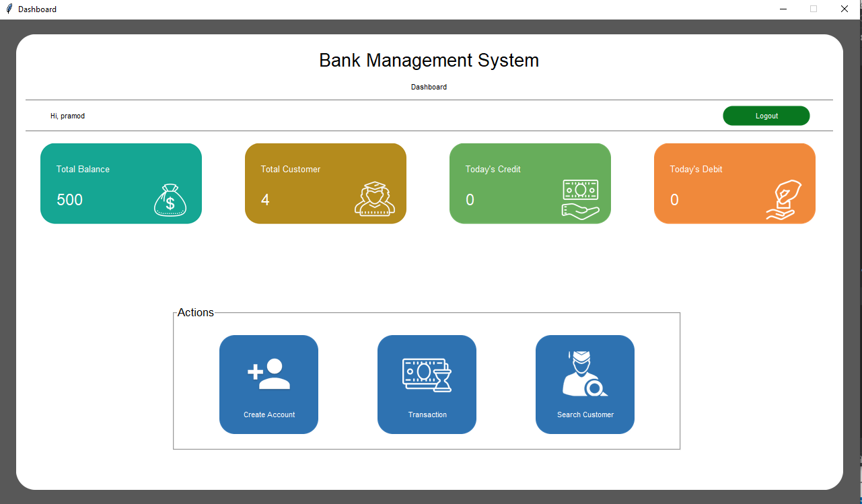This screenshot has width=862, height=504.
Task: Click the Actions group label
Action: pyautogui.click(x=196, y=312)
